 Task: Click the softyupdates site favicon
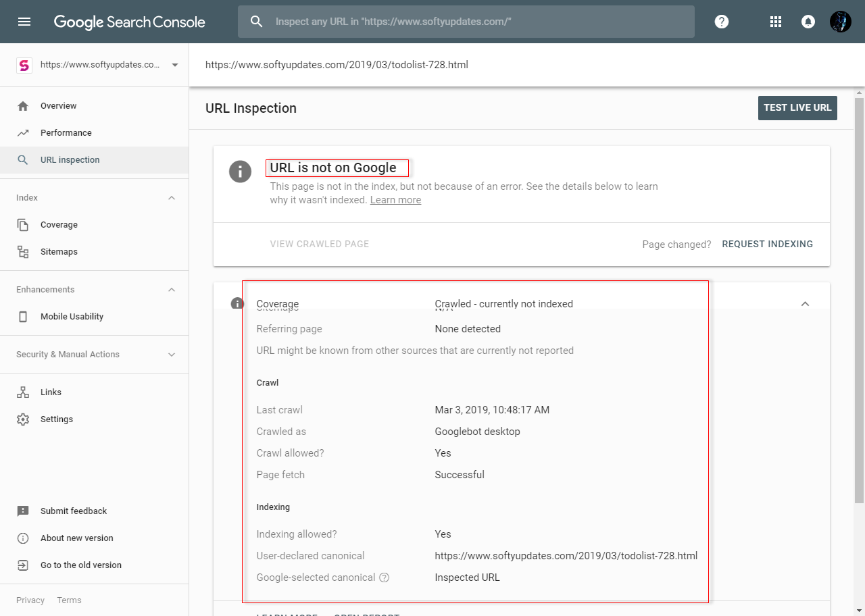[24, 65]
